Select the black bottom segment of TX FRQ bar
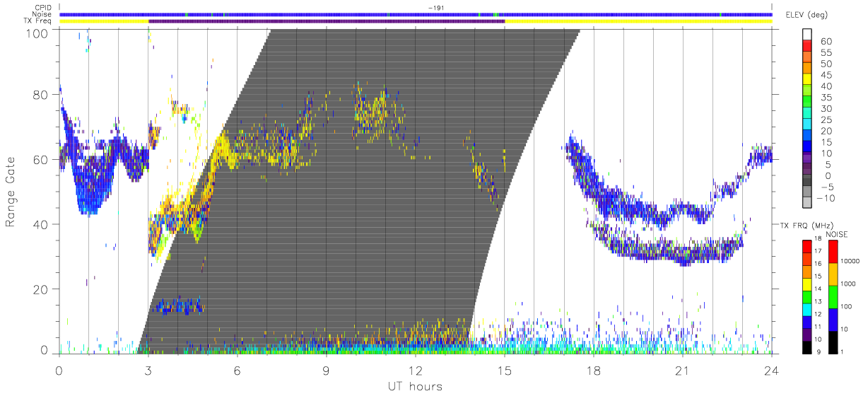This screenshot has height=401, width=868. (x=807, y=347)
